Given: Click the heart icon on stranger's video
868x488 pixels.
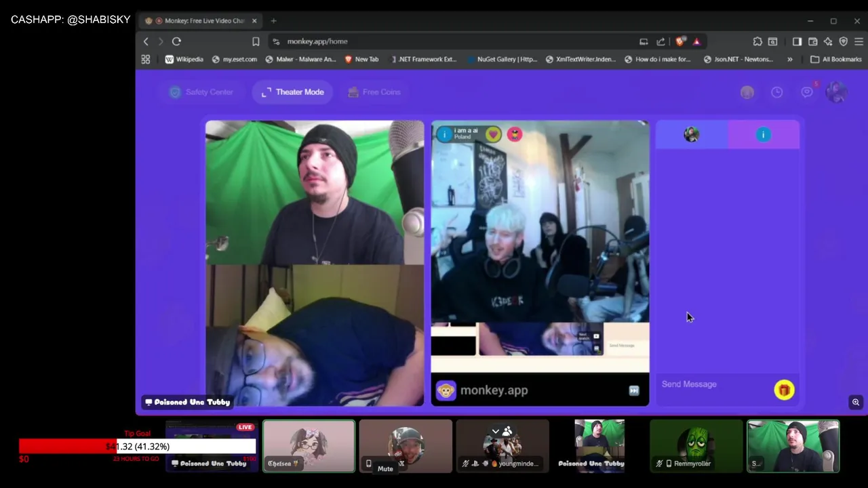Looking at the screenshot, I should [493, 134].
